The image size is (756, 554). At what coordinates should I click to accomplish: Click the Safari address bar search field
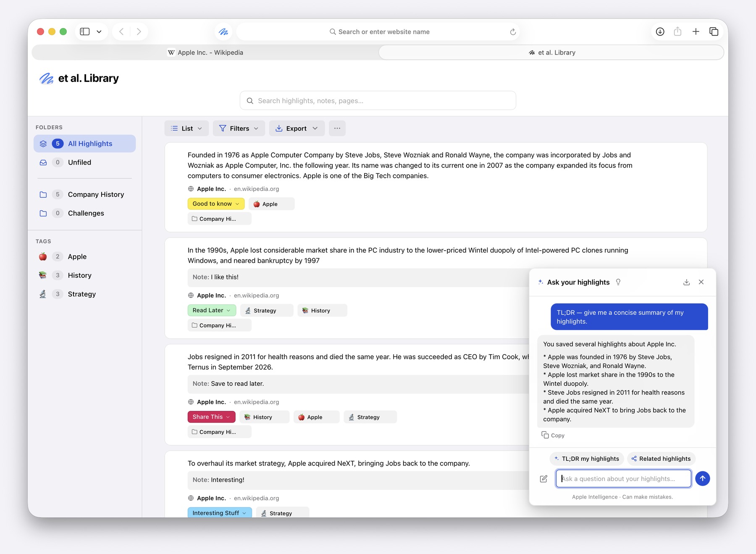(x=378, y=32)
